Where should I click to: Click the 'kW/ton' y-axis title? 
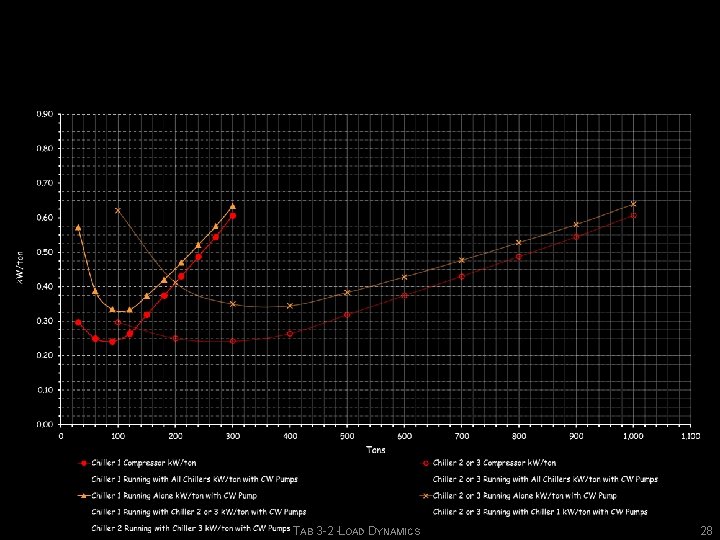tap(21, 268)
